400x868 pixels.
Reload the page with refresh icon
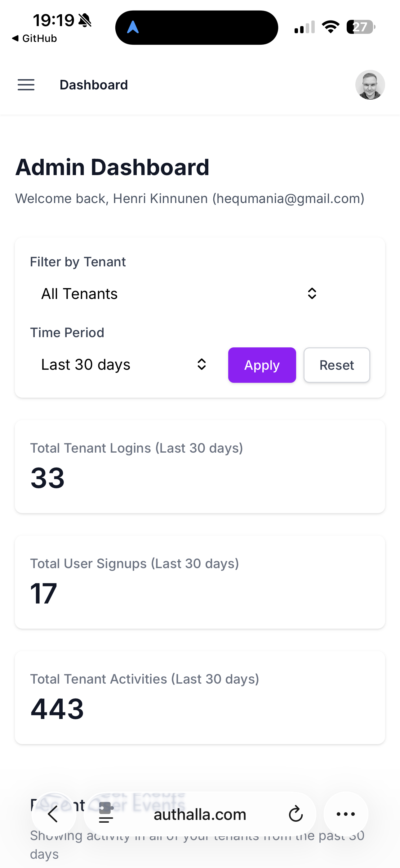pos(296,814)
